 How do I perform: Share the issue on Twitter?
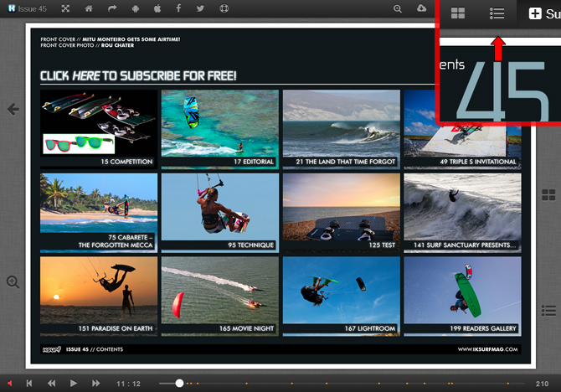(x=200, y=8)
